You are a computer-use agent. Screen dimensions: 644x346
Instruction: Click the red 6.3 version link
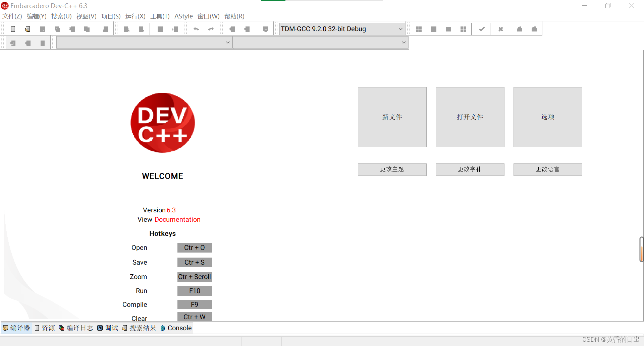click(x=171, y=210)
